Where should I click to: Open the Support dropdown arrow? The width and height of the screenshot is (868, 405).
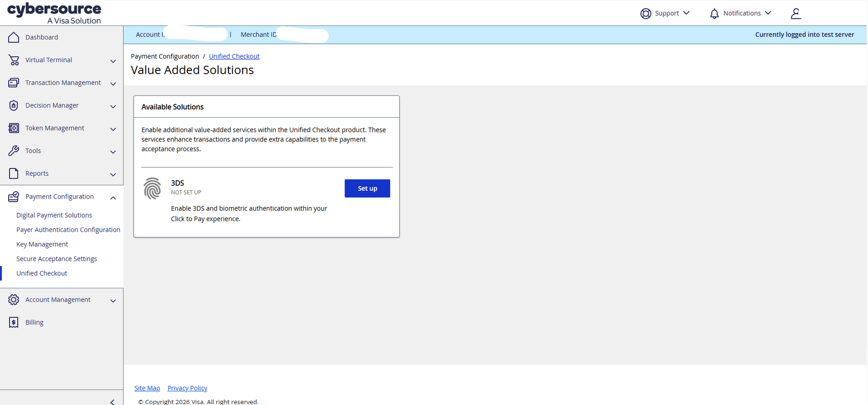[x=686, y=13]
